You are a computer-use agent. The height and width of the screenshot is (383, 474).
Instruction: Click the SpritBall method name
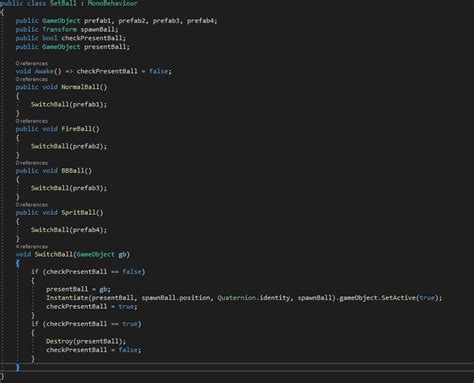78,212
